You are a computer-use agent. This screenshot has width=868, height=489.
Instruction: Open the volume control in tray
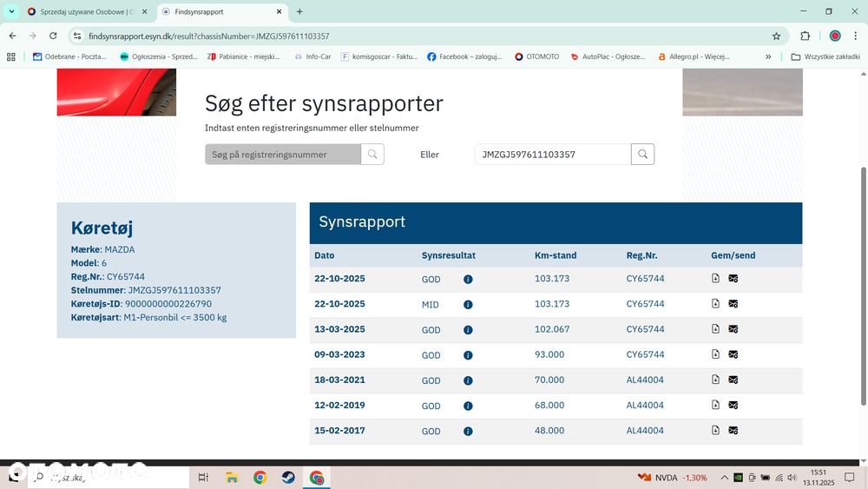pos(792,478)
